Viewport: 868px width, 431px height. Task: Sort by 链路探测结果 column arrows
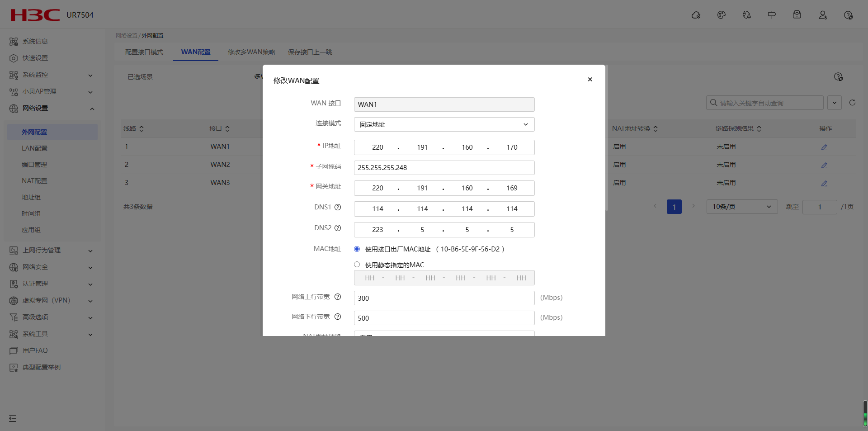tap(759, 128)
